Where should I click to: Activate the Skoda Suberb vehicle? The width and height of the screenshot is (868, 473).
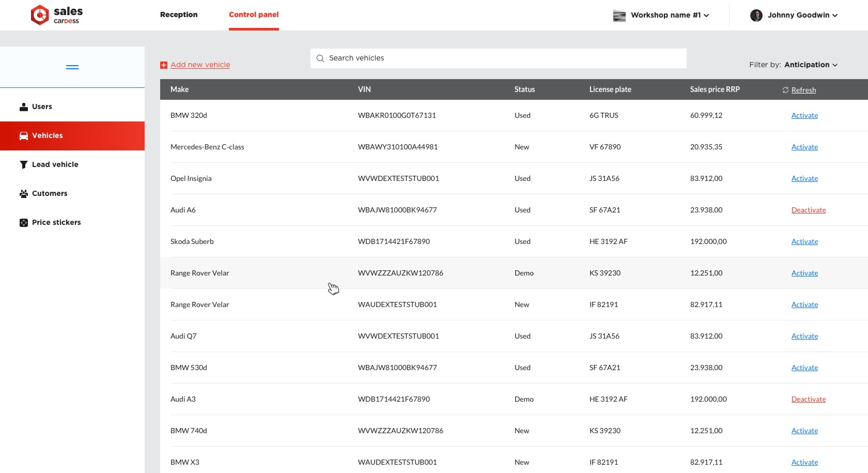(x=805, y=241)
